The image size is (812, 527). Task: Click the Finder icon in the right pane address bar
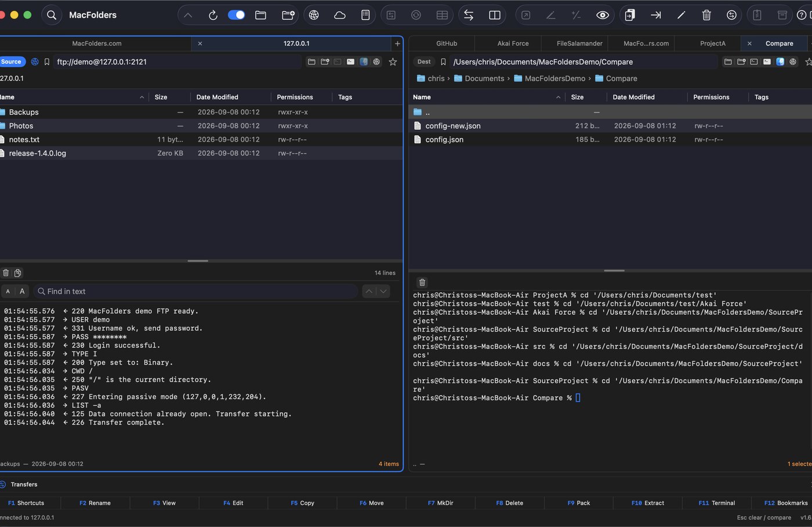(x=780, y=61)
